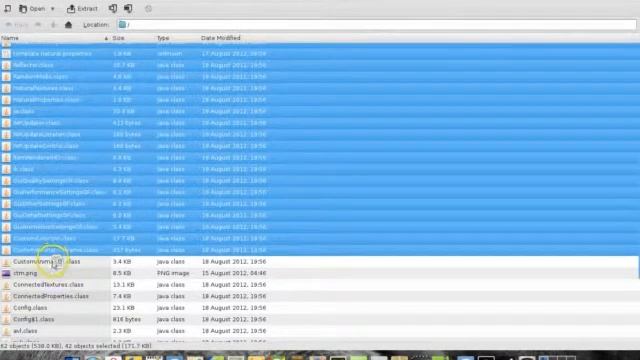Image resolution: width=640 pixels, height=360 pixels.
Task: Click the new archive icon in the toolbar
Action: [x=7, y=8]
